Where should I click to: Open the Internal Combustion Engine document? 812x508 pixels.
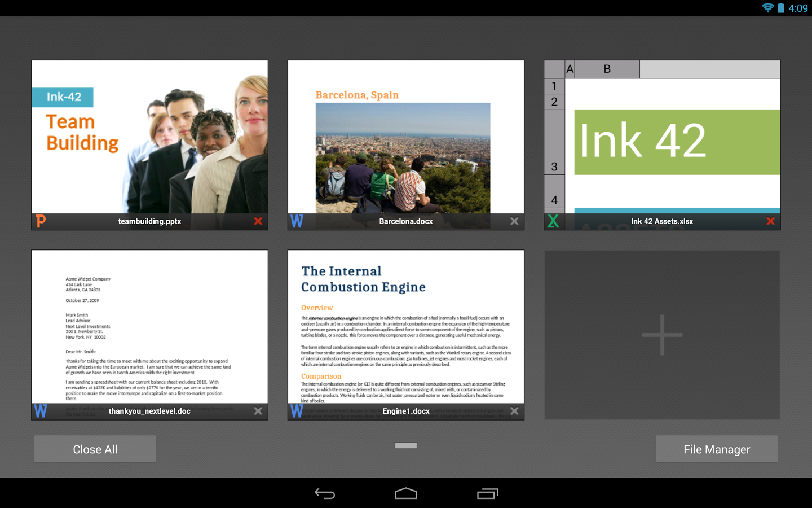click(405, 327)
